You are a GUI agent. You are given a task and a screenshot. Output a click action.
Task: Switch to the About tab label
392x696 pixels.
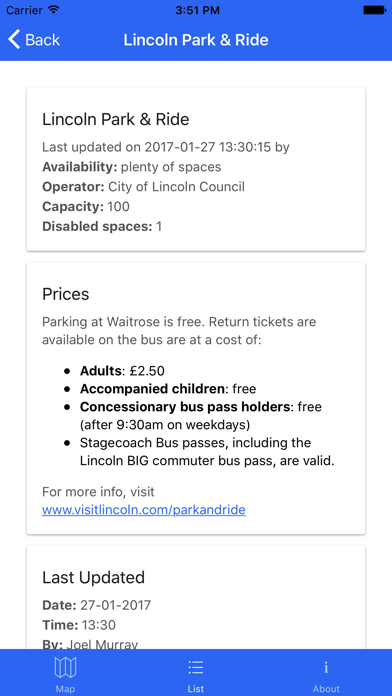point(326,689)
